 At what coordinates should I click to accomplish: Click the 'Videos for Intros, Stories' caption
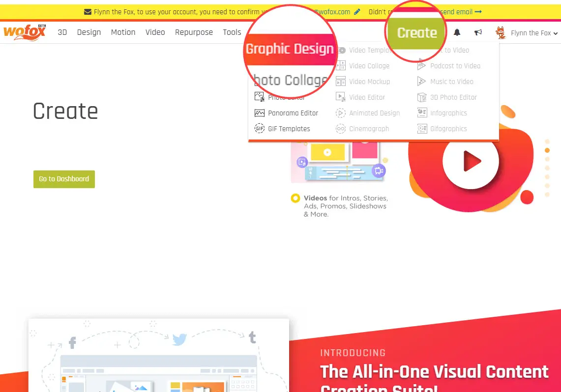[x=346, y=206]
